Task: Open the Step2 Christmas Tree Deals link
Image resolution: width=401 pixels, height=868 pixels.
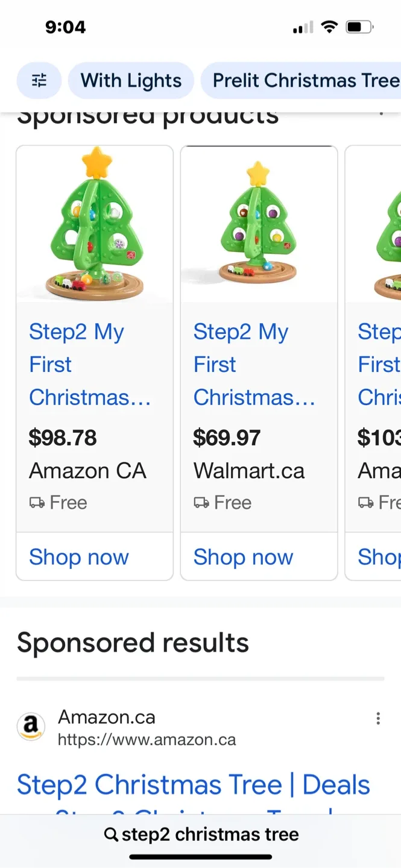Action: click(193, 784)
